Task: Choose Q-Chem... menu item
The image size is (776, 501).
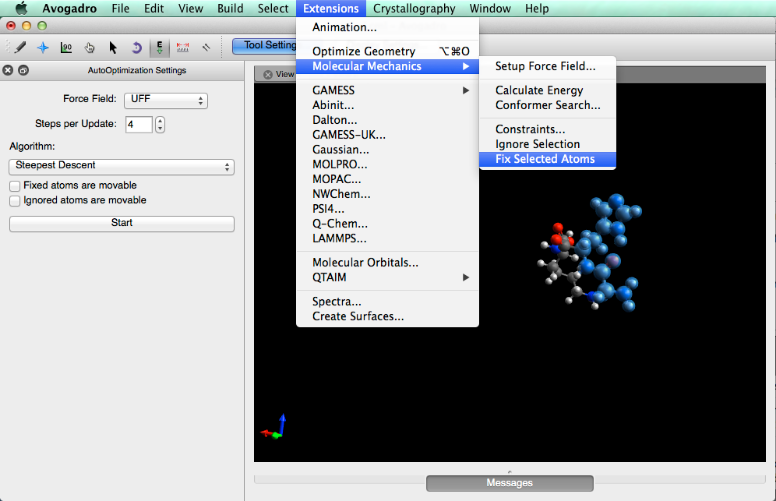Action: 388,224
